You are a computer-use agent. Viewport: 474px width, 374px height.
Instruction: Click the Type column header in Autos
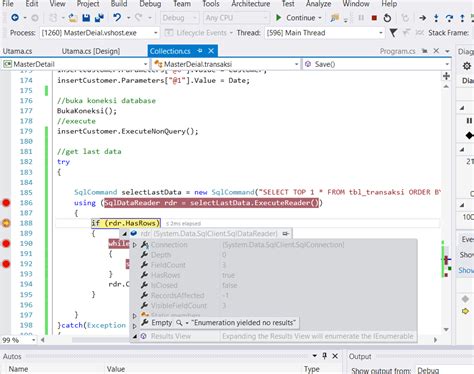point(312,369)
